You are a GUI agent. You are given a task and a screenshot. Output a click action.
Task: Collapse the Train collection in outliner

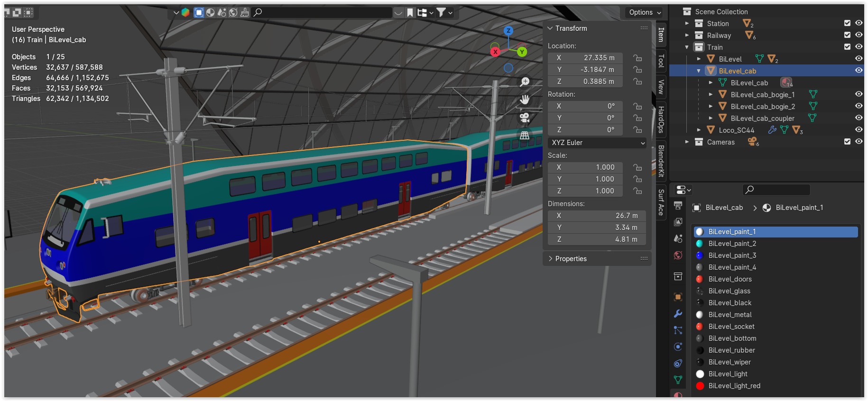[687, 47]
